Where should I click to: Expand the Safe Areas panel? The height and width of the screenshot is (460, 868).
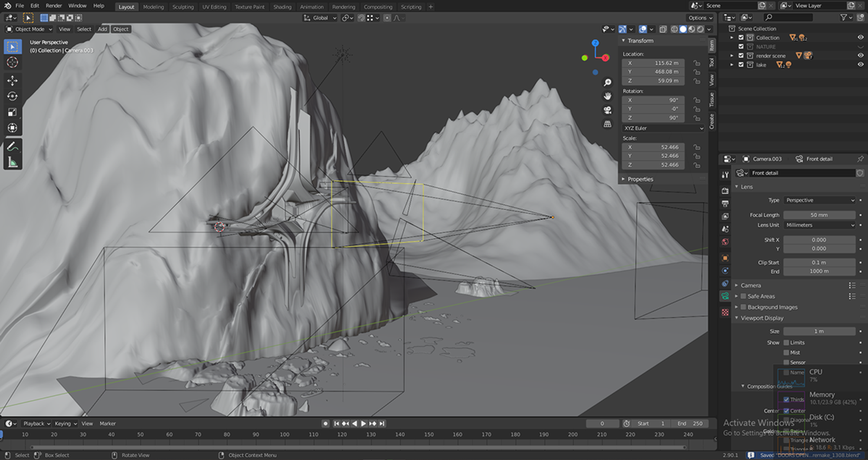[x=761, y=296]
